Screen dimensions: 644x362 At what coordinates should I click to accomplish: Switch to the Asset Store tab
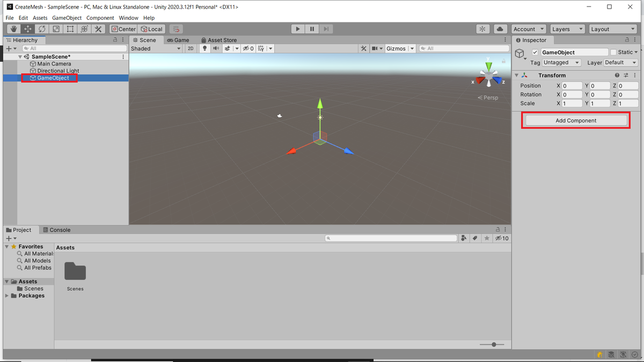(x=218, y=40)
